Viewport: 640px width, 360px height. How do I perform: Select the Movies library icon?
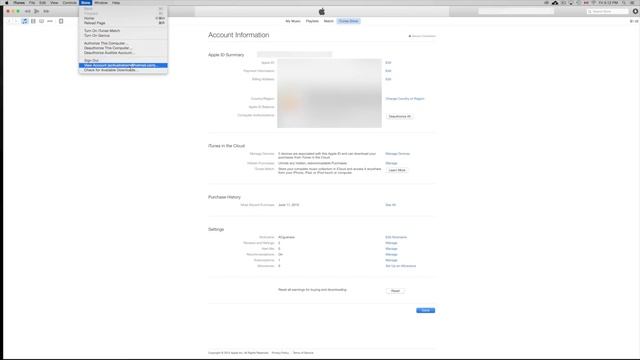point(33,21)
